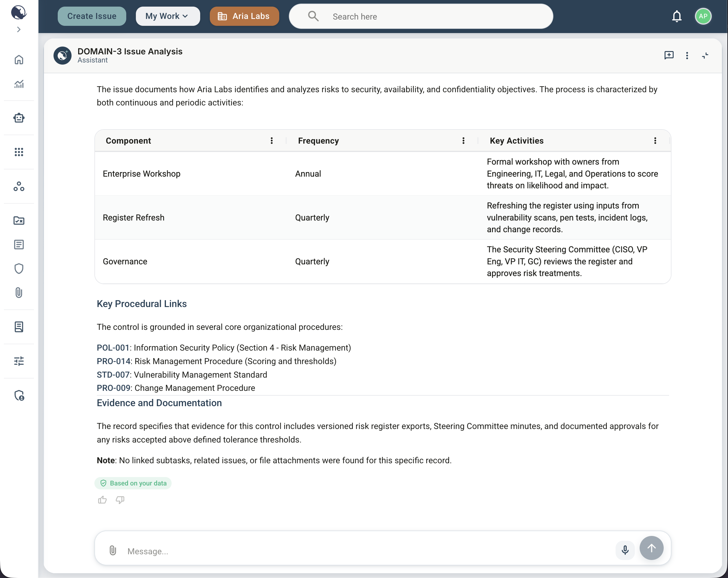Expand the sidebar with chevron arrow
728x578 pixels.
pos(19,30)
